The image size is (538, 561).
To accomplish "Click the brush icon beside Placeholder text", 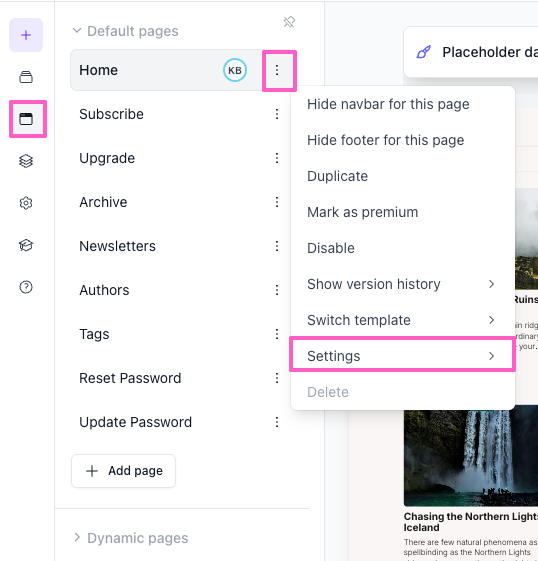I will pos(424,52).
